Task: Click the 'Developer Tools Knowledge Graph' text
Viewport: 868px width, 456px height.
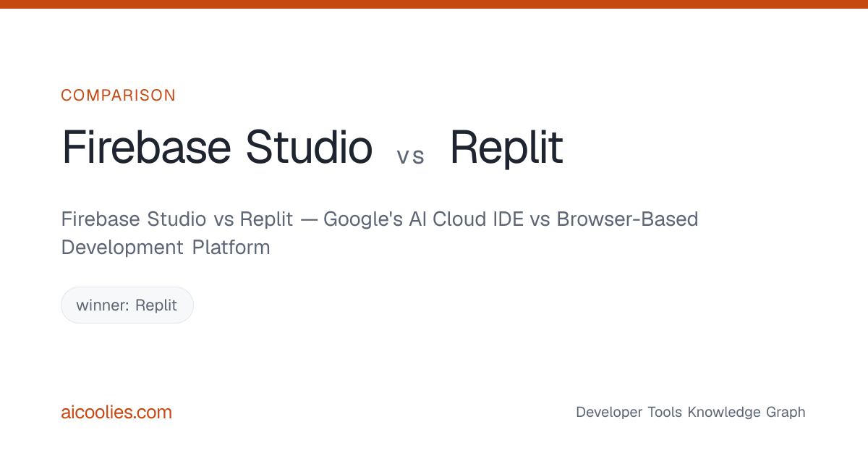Action: tap(690, 412)
